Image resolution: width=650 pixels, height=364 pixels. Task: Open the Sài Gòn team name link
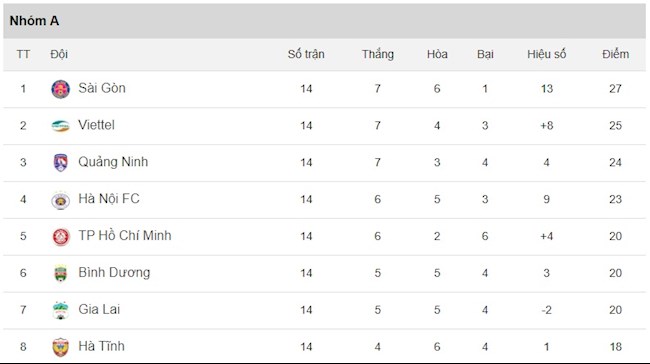[102, 88]
